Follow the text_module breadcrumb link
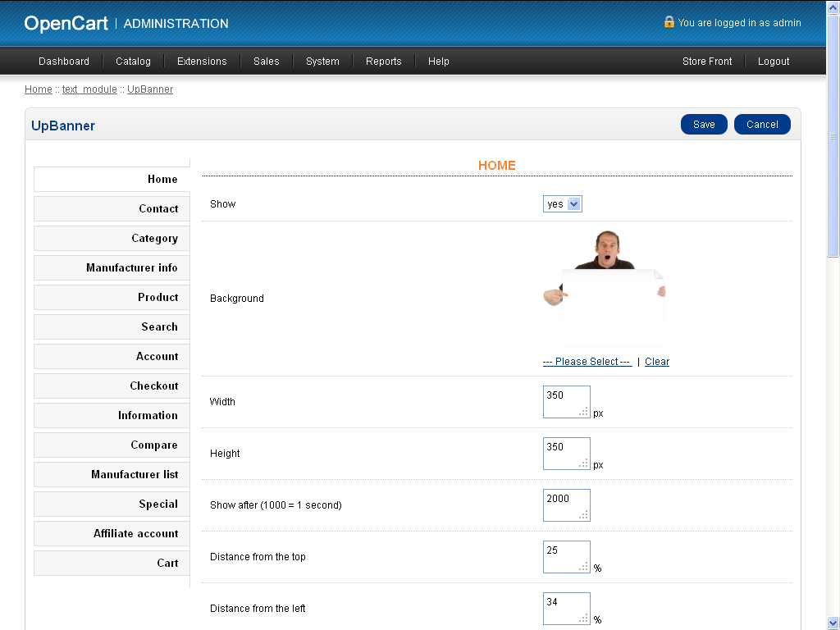The width and height of the screenshot is (840, 630). [x=89, y=89]
